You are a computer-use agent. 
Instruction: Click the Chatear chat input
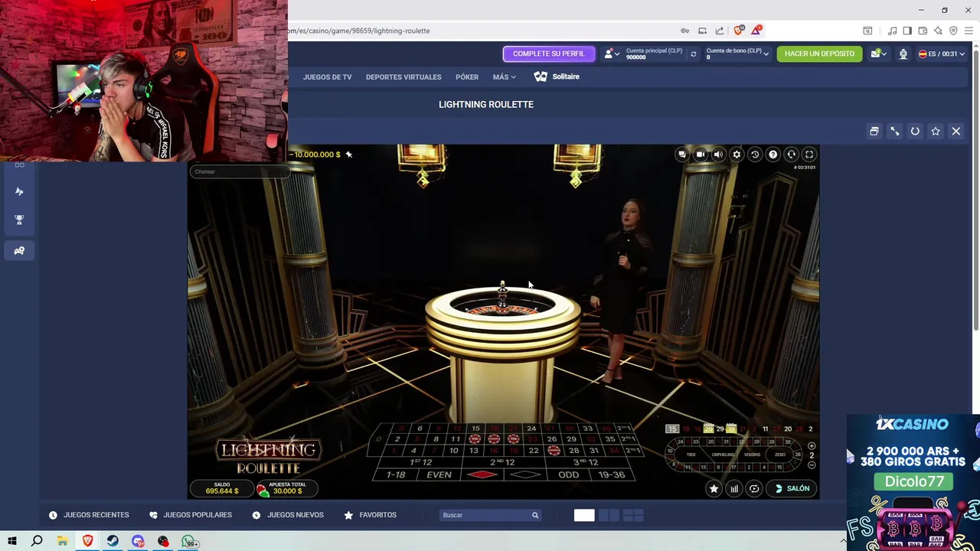coord(240,171)
